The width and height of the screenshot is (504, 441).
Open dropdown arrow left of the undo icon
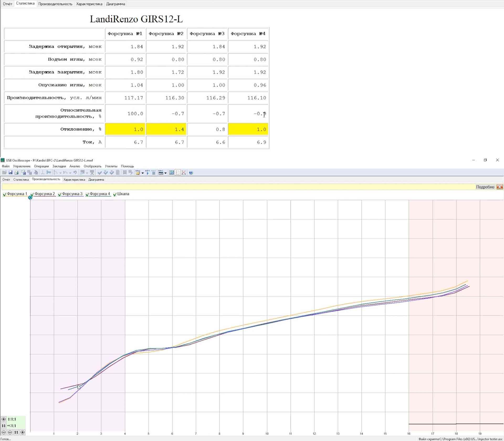coord(70,173)
